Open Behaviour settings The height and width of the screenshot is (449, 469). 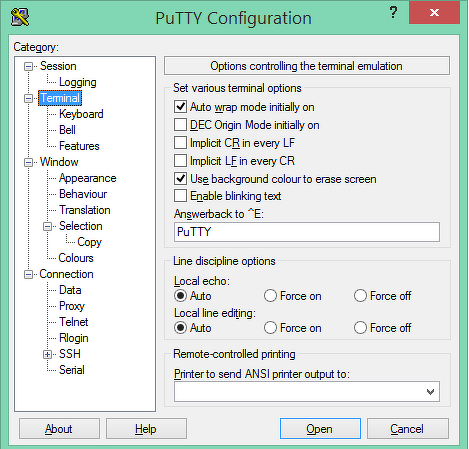(x=83, y=194)
